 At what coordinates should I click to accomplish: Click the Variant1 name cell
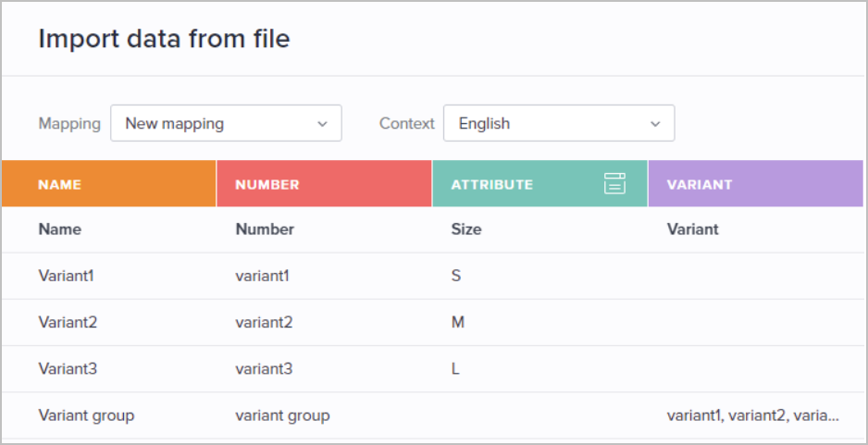(66, 276)
